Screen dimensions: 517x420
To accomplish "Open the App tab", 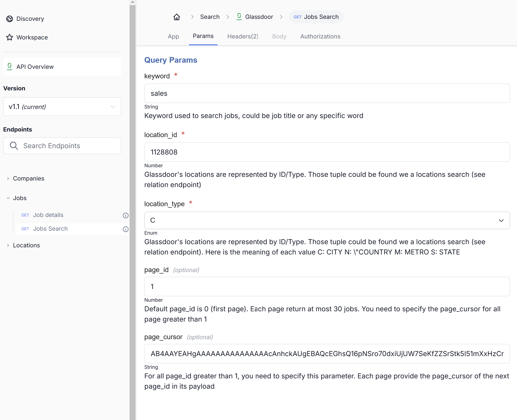I will (173, 36).
